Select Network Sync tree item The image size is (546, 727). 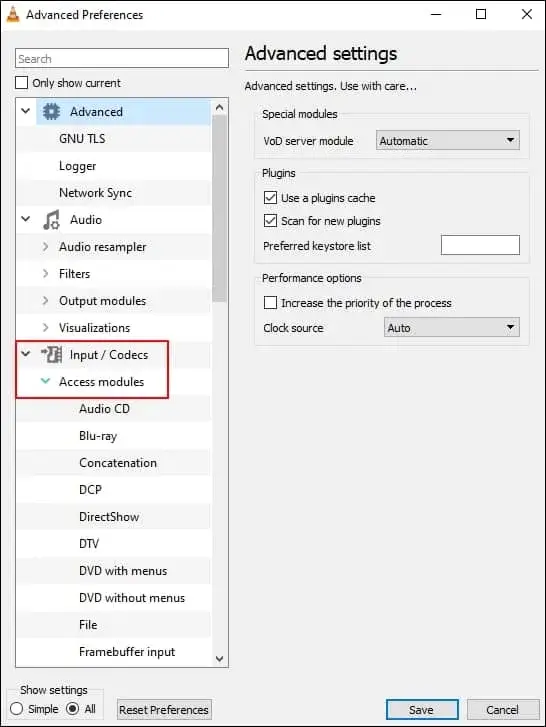tap(95, 192)
